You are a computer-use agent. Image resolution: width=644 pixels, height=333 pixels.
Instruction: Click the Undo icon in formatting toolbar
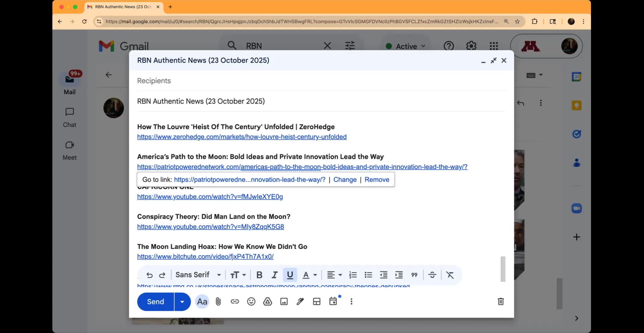[149, 275]
